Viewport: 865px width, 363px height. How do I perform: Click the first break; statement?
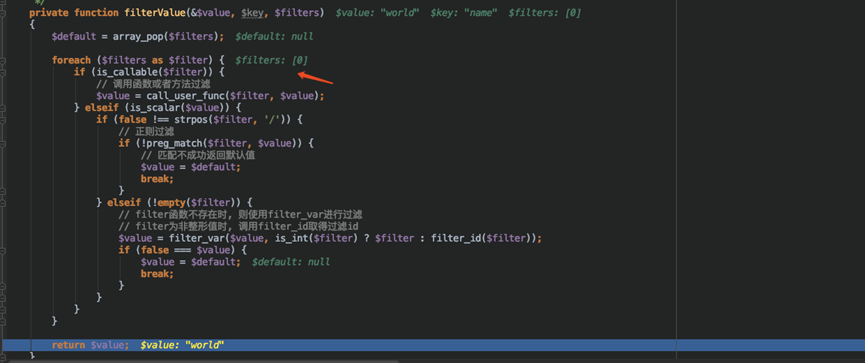click(x=157, y=179)
